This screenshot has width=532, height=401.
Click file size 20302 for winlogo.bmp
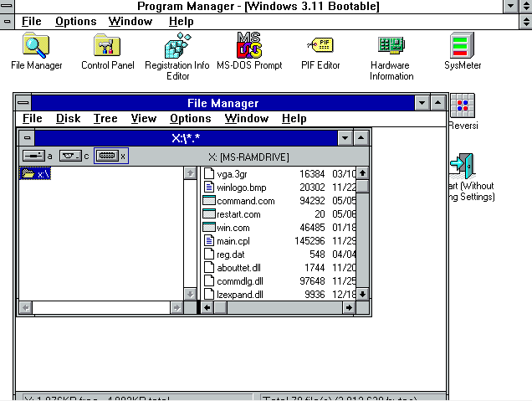312,188
